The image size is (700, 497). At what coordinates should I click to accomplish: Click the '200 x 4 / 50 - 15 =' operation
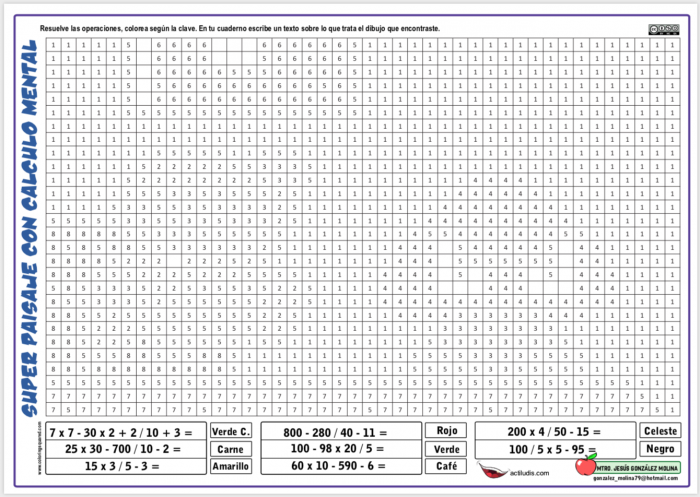click(x=555, y=432)
